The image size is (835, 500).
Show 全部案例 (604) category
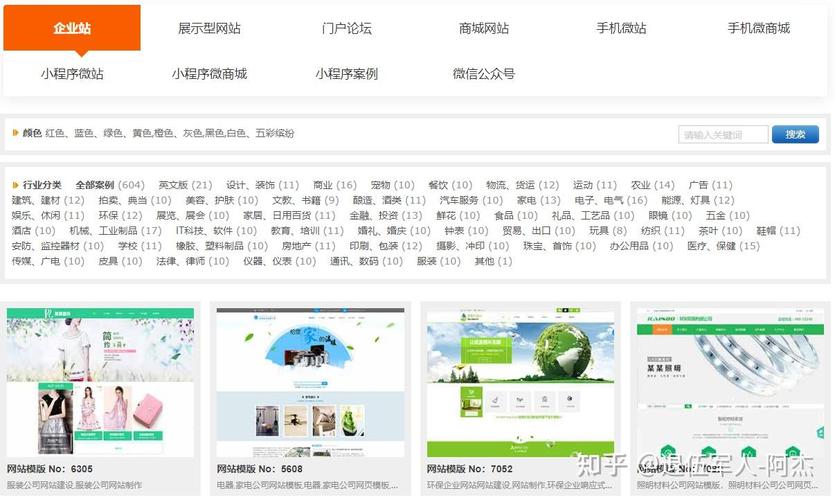pos(110,185)
